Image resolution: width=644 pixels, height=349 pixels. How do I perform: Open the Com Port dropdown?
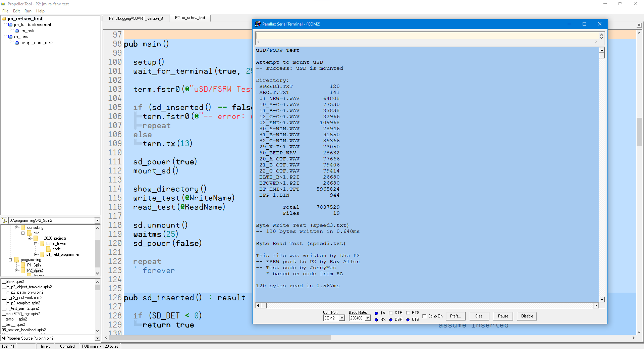pos(342,318)
